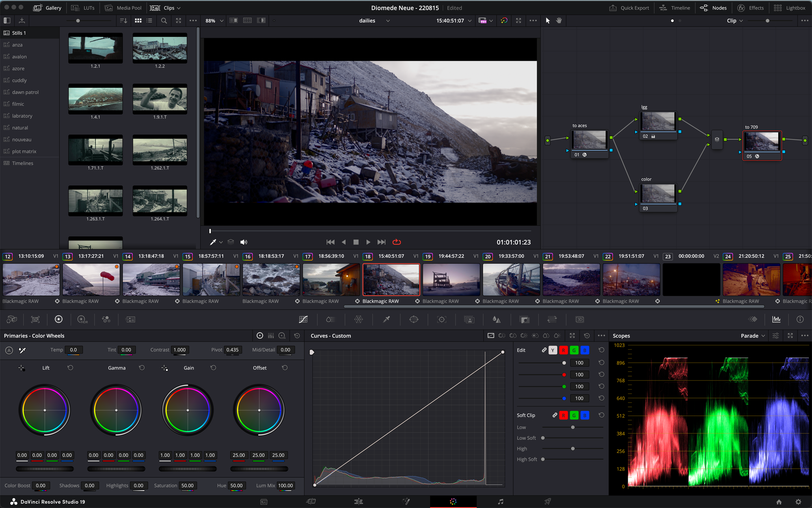Click the Loop playback icon

pyautogui.click(x=397, y=242)
